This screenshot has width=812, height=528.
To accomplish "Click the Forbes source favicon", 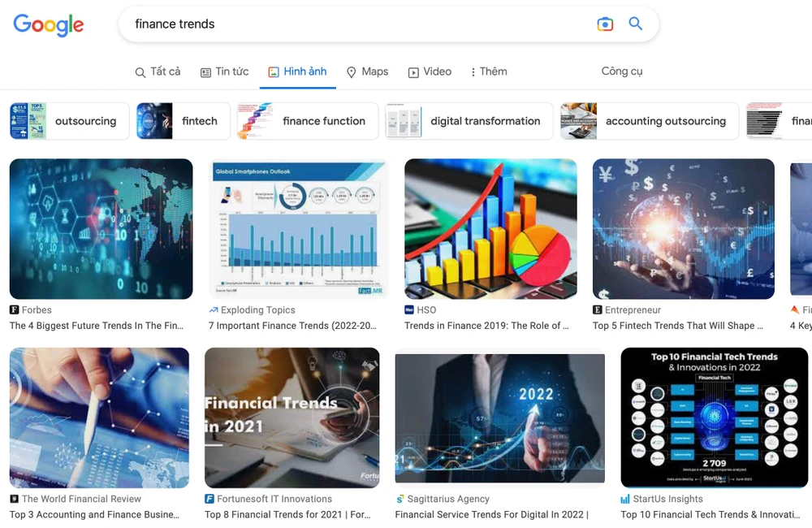I will [15, 310].
